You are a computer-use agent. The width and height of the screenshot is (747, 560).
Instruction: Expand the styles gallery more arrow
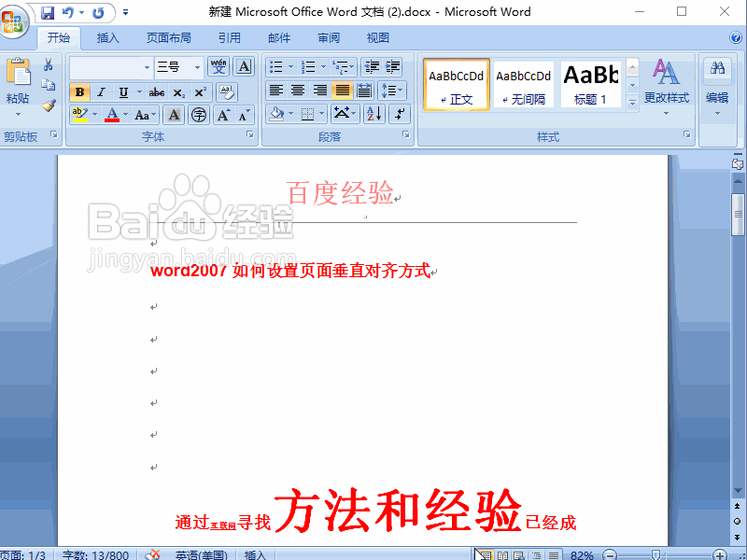click(632, 103)
